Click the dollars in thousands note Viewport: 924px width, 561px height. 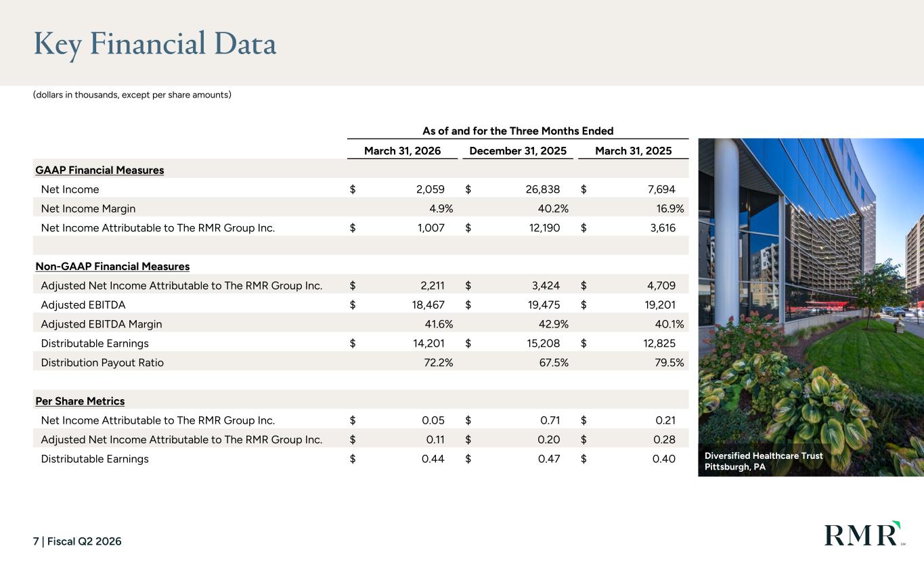[x=132, y=95]
